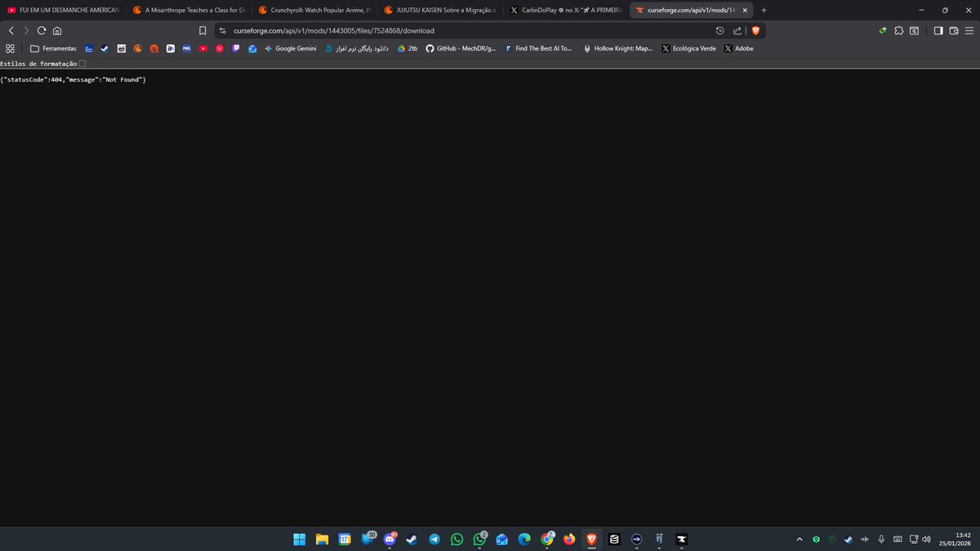
Task: Open the extensions puzzle icon
Action: 899,30
